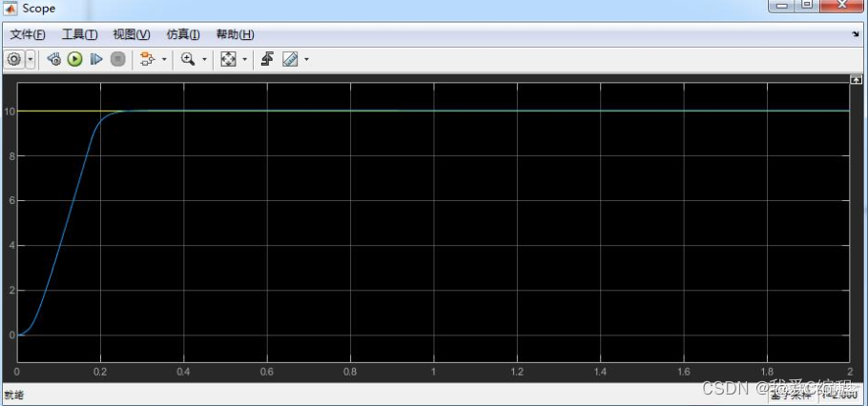868x406 pixels.
Task: Expand the measurements dropdown arrow
Action: (306, 59)
